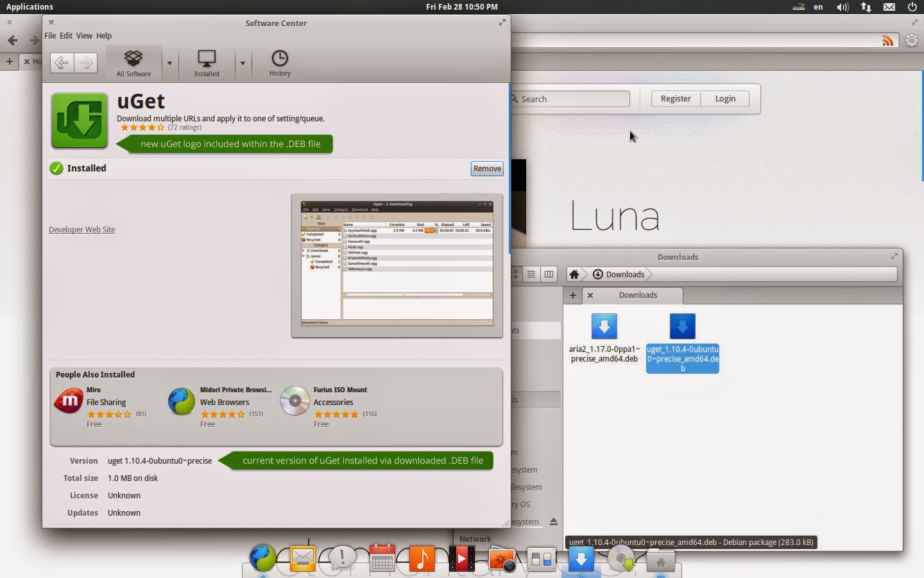Toggle grid view in the Downloads window

point(514,274)
